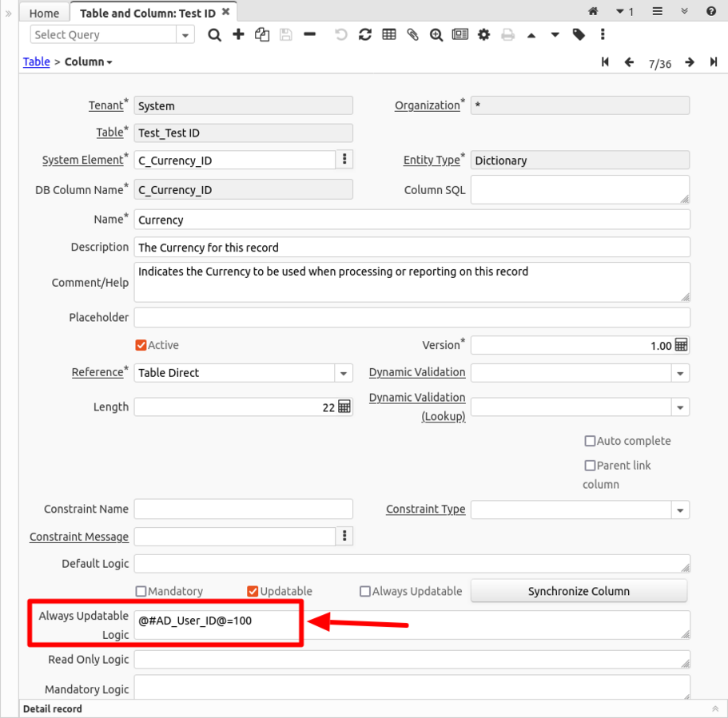Go to next record arrow
728x718 pixels.
[690, 62]
